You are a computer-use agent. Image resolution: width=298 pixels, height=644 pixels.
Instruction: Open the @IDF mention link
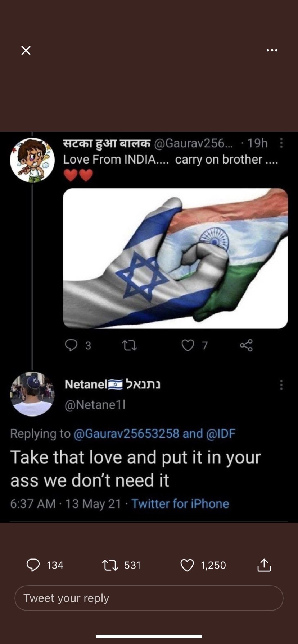(x=221, y=433)
